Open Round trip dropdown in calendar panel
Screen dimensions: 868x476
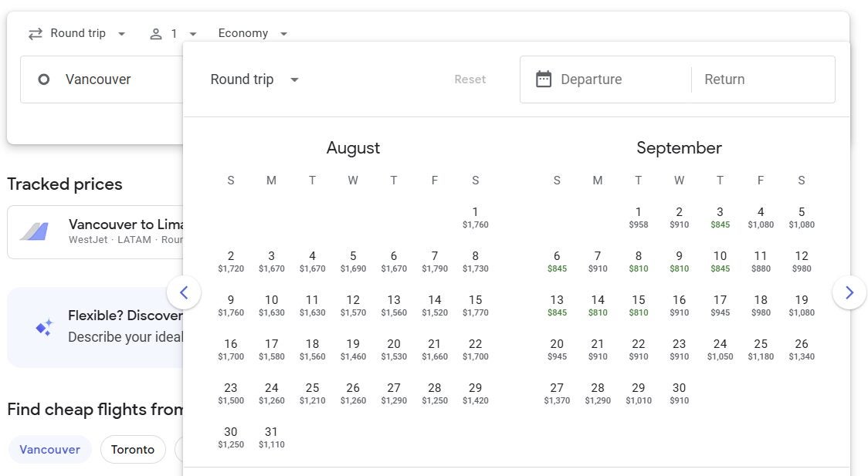(254, 79)
